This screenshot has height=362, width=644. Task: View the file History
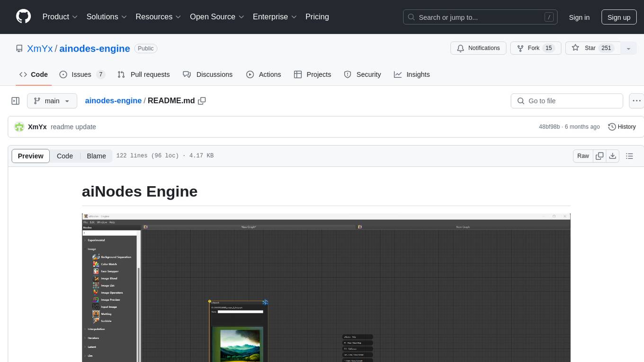tap(622, 127)
